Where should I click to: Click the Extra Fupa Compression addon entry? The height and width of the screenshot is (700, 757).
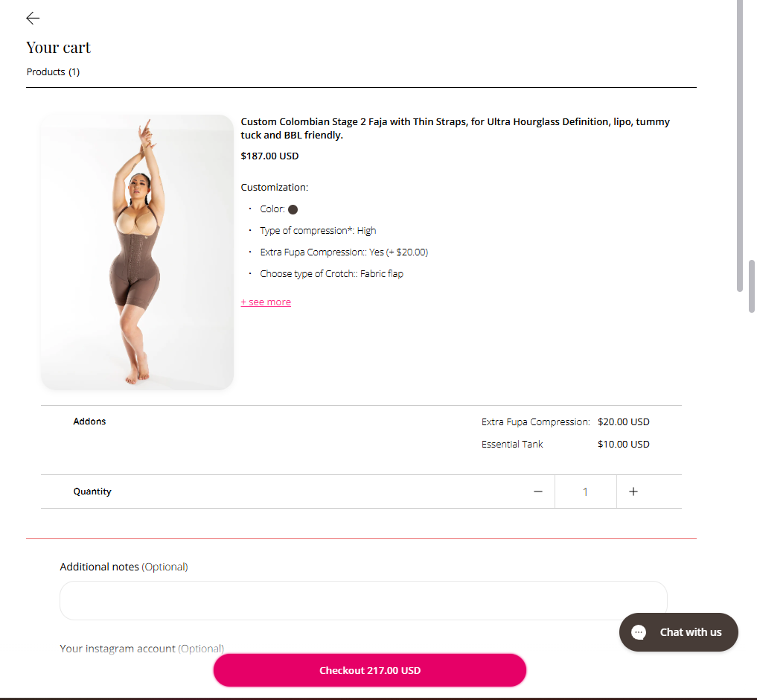(x=535, y=422)
